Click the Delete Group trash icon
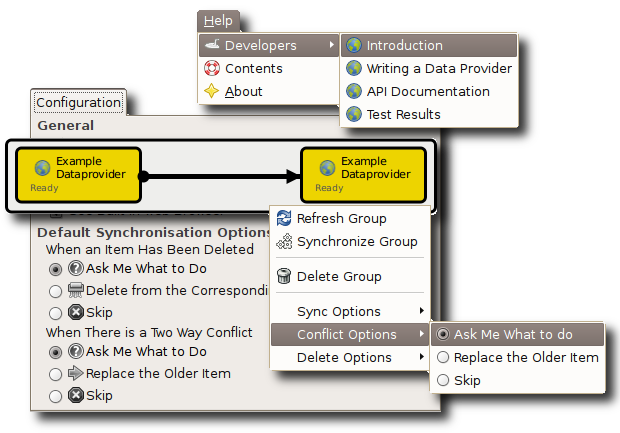Screen dimensions: 620x433 (x=284, y=276)
